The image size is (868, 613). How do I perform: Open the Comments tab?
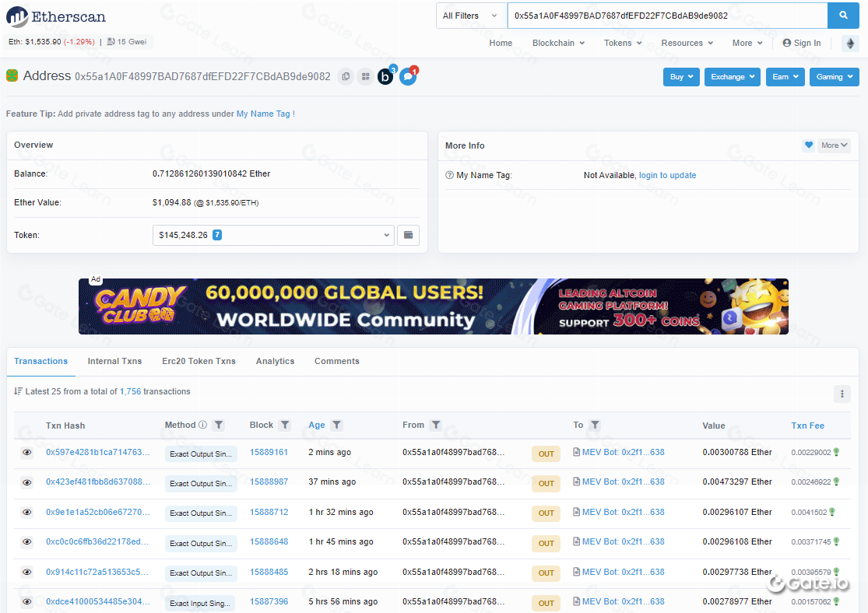[337, 361]
